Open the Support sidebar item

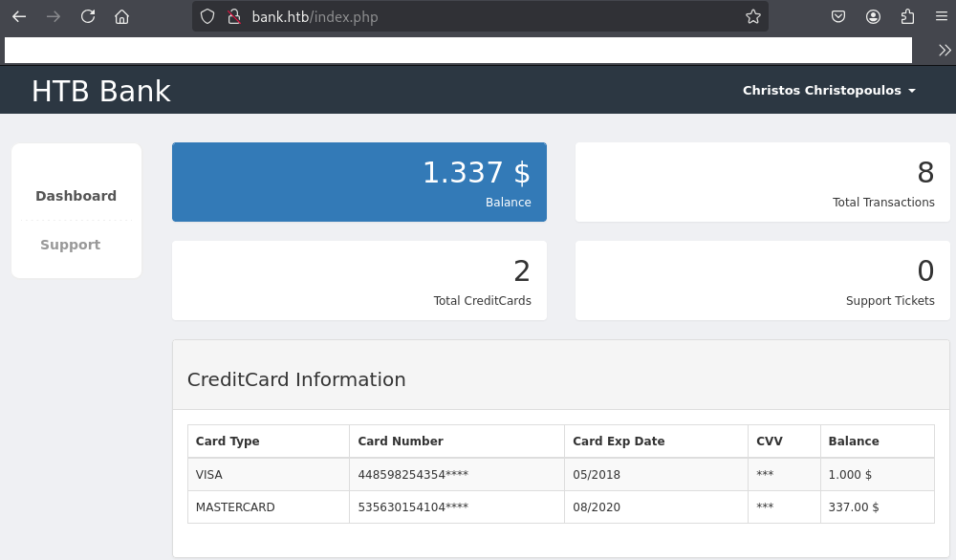coord(70,245)
